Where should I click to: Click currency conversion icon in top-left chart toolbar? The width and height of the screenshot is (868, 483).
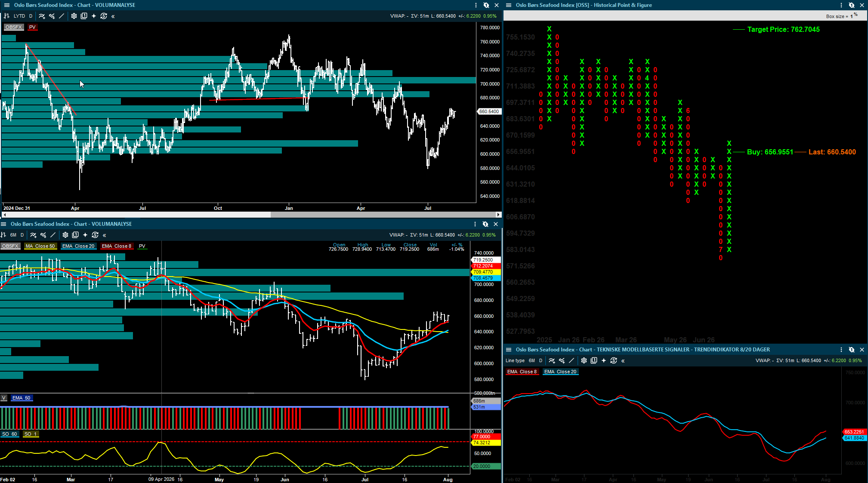(104, 16)
